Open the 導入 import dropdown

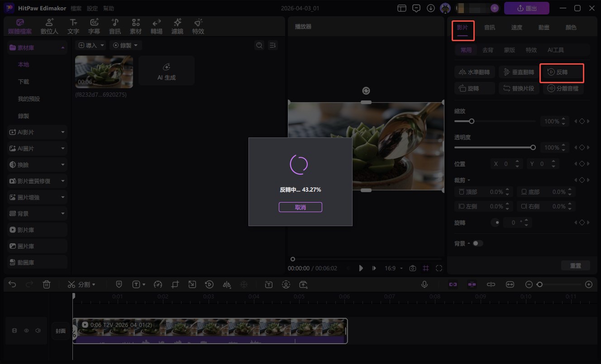point(91,45)
